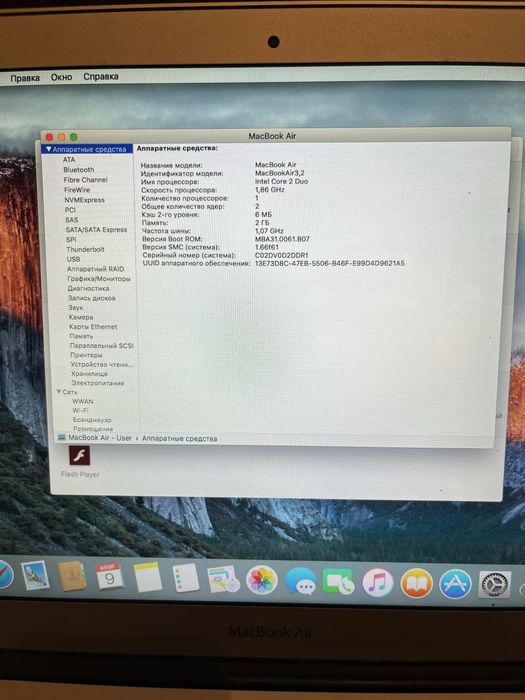Screen dimensions: 525x700
Task: Select PCI in the sidebar
Action: [x=70, y=210]
